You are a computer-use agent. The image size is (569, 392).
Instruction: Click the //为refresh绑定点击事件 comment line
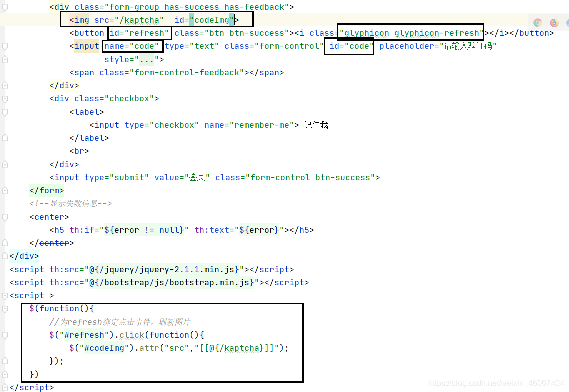(120, 322)
